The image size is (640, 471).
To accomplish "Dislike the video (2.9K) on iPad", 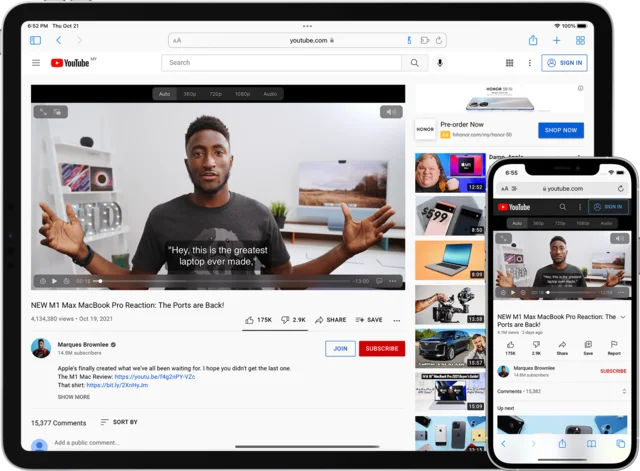I will 293,320.
